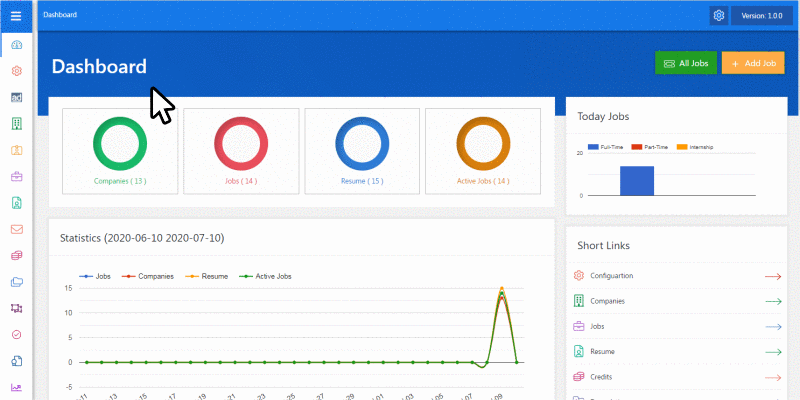Open the pink coins credits sidebar icon
The height and width of the screenshot is (400, 800).
(16, 256)
